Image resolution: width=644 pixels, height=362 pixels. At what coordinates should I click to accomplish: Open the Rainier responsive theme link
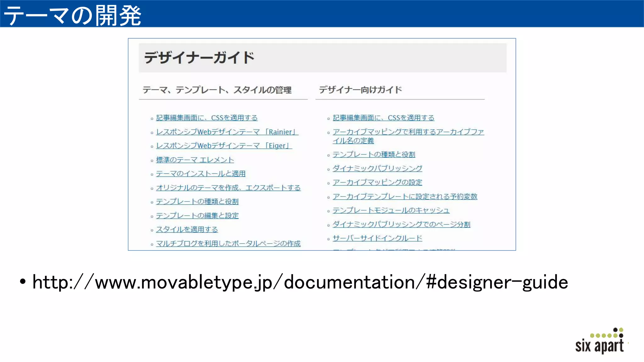click(227, 132)
